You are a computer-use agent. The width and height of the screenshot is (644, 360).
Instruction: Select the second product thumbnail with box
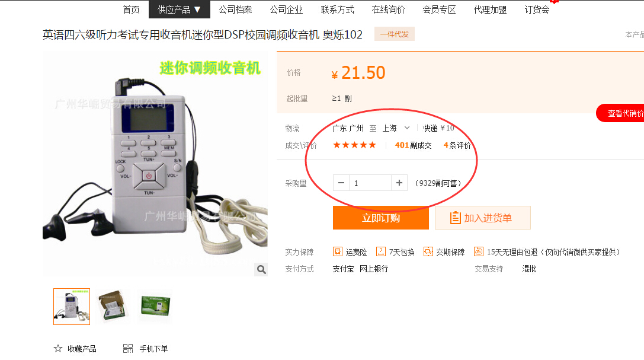point(113,306)
